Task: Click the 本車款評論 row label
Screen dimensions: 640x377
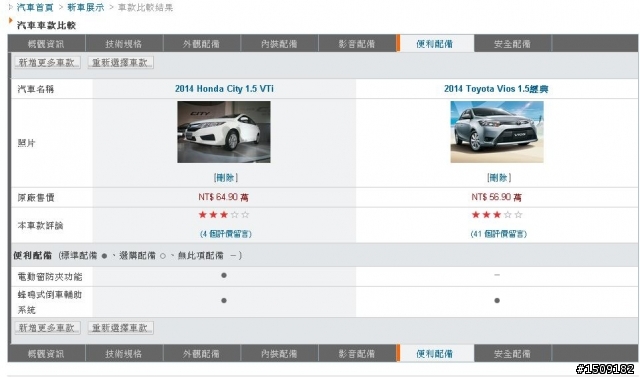Action: coord(40,225)
